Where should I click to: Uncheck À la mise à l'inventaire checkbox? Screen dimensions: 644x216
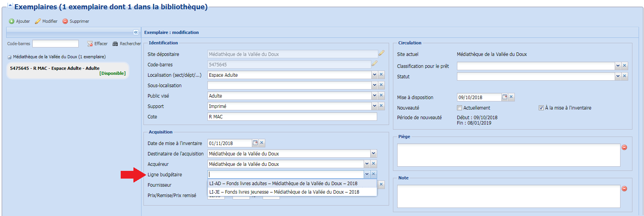click(541, 108)
